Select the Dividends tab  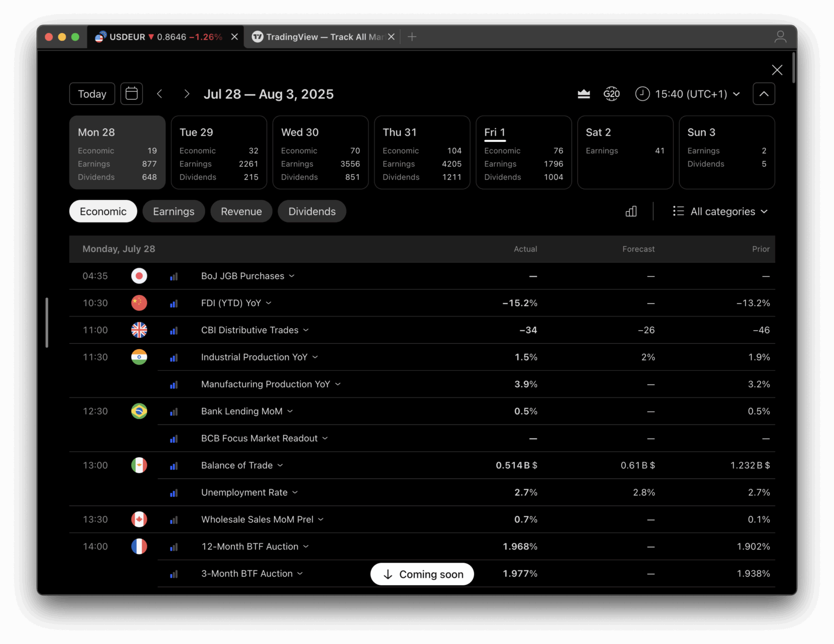(x=312, y=211)
